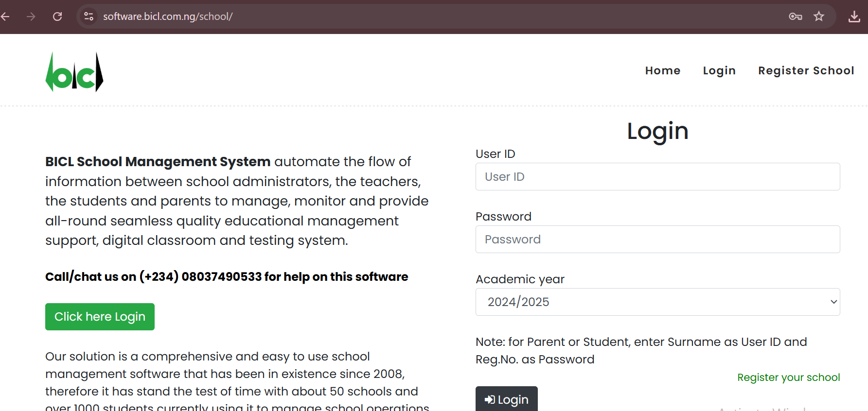This screenshot has width=868, height=411.
Task: Click the User ID input field
Action: [x=657, y=177]
